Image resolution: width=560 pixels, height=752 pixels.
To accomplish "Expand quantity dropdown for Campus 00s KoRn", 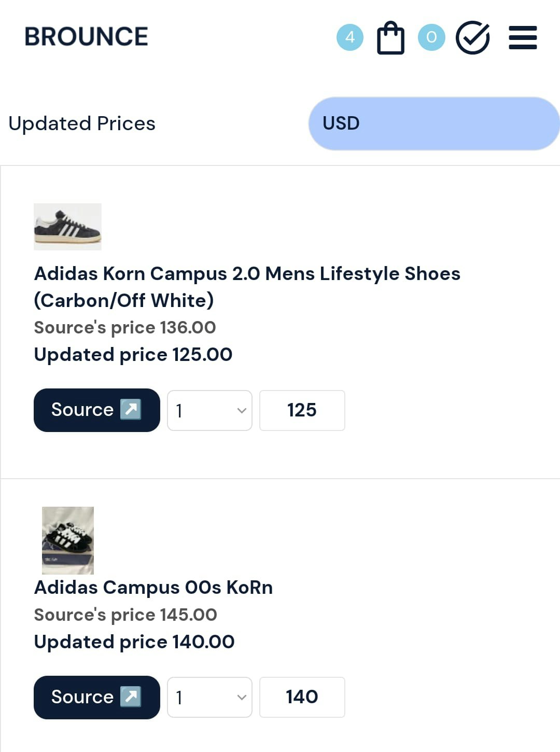I will pos(209,697).
